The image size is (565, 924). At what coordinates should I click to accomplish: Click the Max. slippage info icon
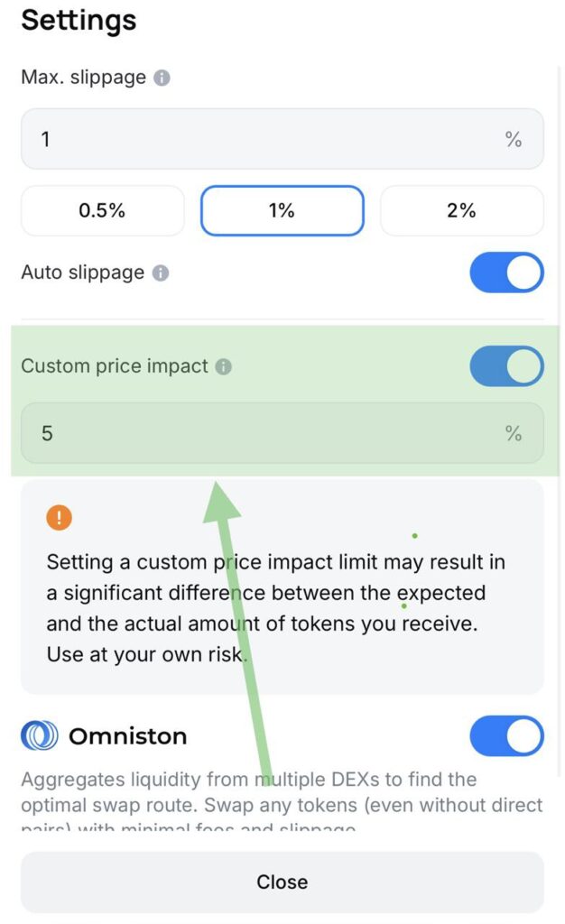point(162,78)
